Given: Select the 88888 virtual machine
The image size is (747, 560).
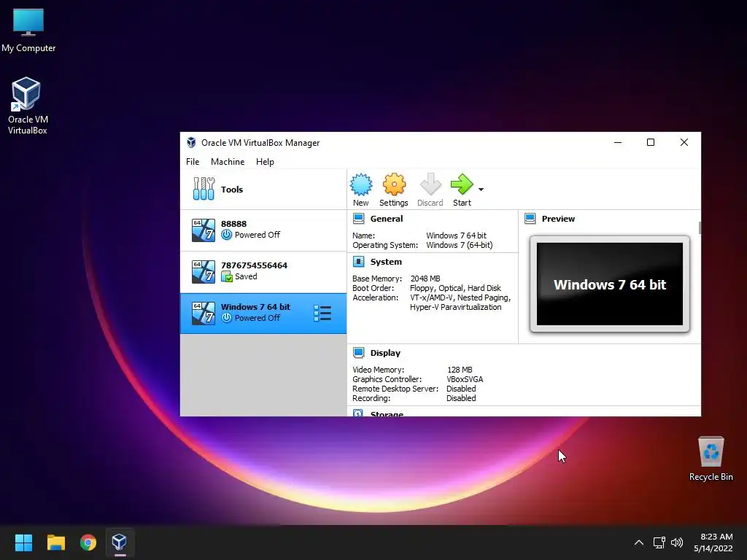Looking at the screenshot, I should click(x=263, y=230).
